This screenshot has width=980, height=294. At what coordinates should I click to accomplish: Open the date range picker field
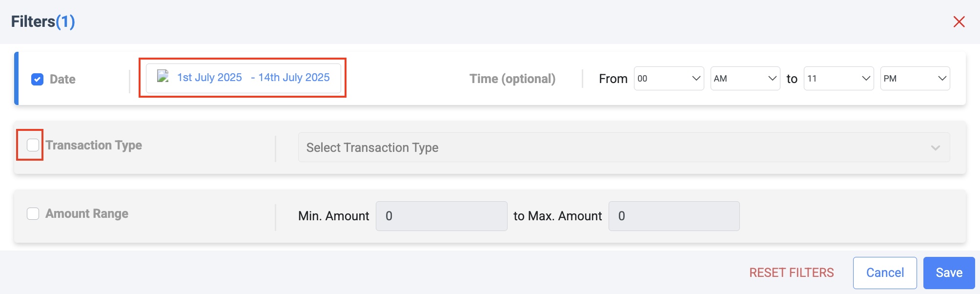pyautogui.click(x=243, y=78)
